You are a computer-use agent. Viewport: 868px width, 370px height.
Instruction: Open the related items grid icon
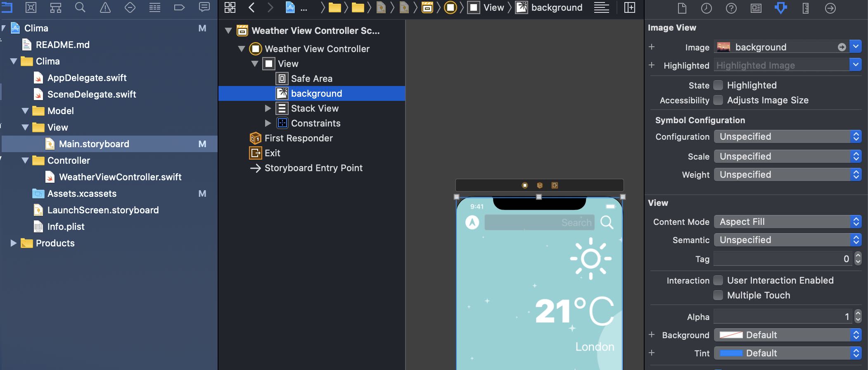click(230, 7)
